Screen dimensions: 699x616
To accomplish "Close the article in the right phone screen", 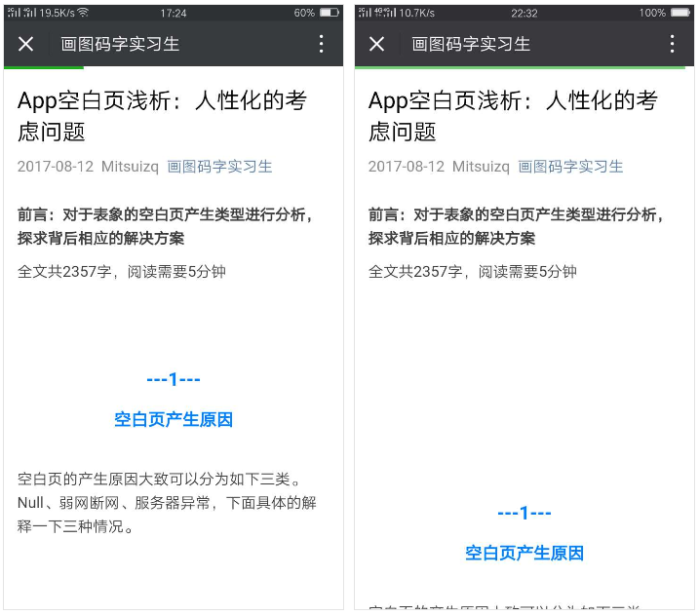I will (x=377, y=44).
